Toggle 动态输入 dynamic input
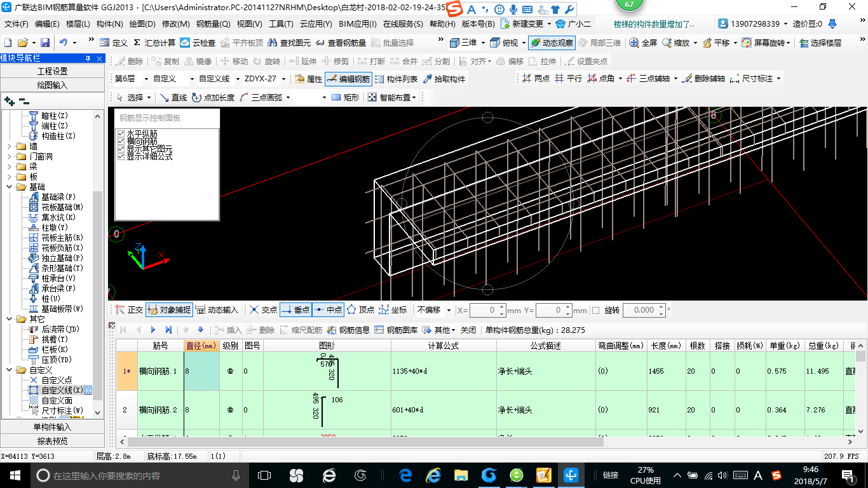Screen dimensions: 868x488 click(x=216, y=310)
